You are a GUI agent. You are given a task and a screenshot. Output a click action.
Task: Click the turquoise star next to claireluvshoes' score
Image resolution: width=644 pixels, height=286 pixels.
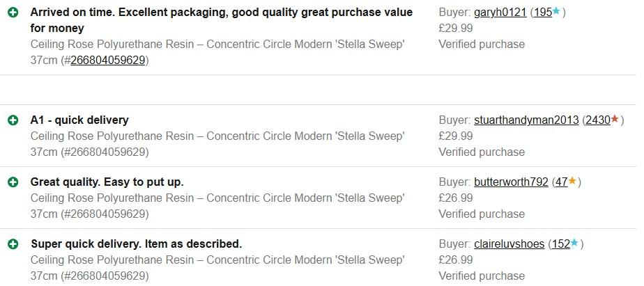click(574, 244)
